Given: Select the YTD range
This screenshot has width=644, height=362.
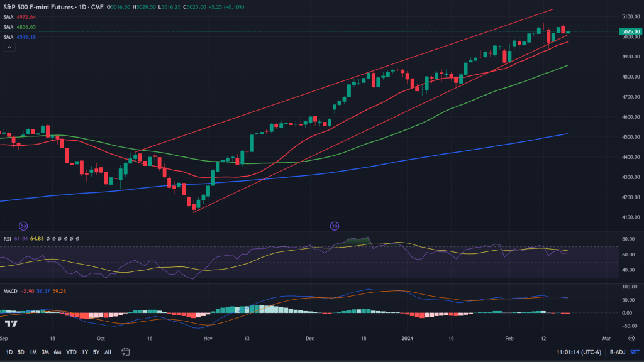Looking at the screenshot, I should (x=71, y=352).
